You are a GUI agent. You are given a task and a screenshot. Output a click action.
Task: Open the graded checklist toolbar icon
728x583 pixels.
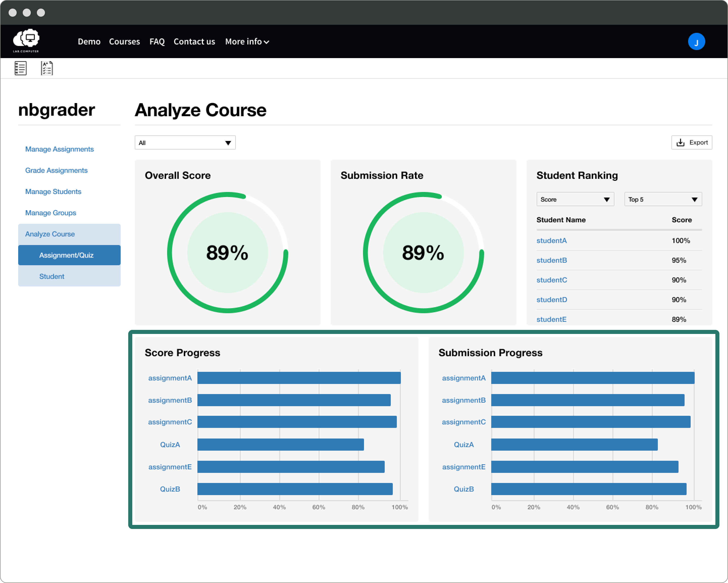pos(47,68)
